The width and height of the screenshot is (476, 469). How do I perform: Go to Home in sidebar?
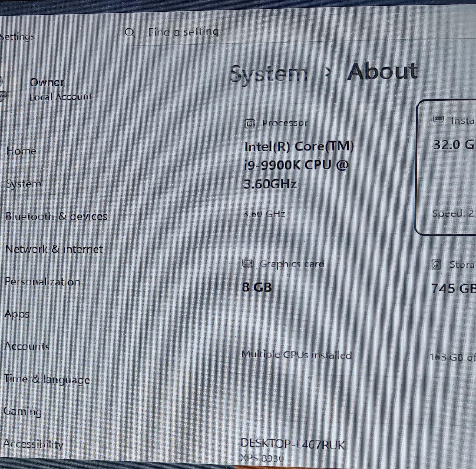click(21, 151)
